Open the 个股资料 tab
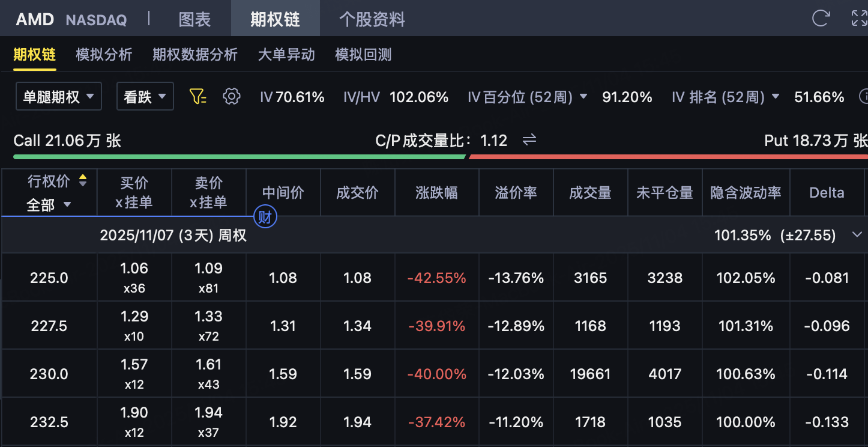 [372, 19]
